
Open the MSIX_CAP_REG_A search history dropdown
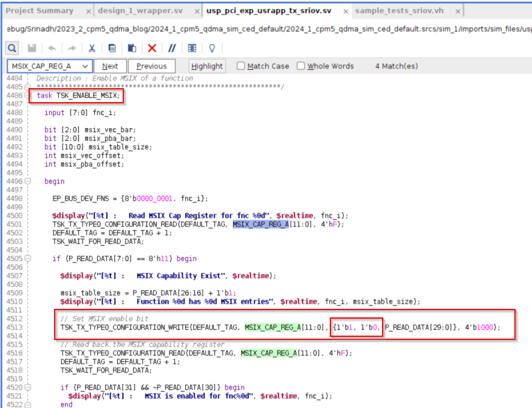84,66
